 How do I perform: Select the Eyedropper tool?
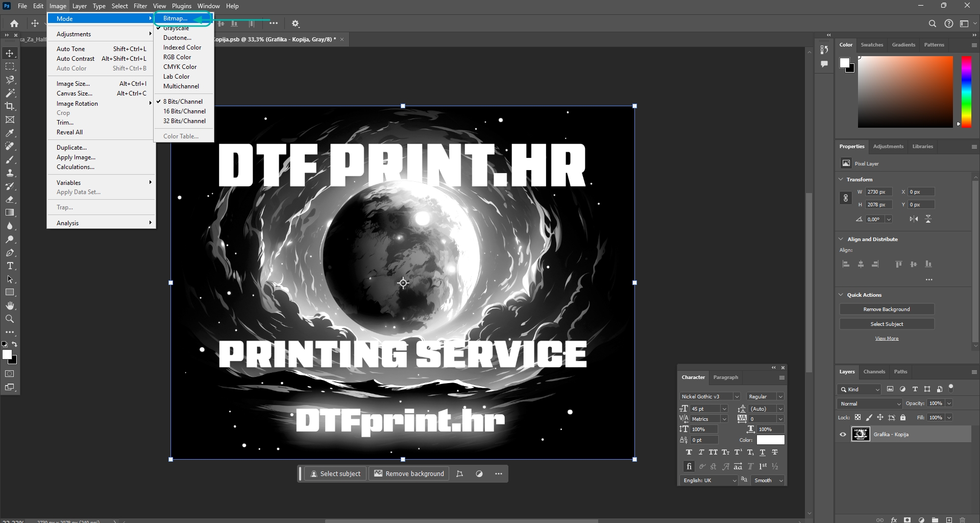pyautogui.click(x=10, y=133)
